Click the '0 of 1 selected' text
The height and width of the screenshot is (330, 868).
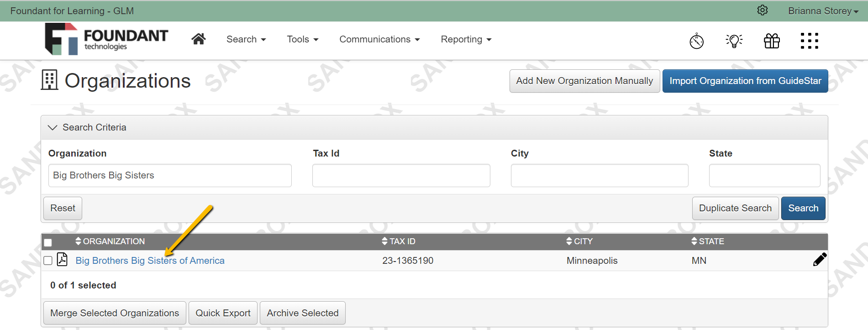click(83, 285)
